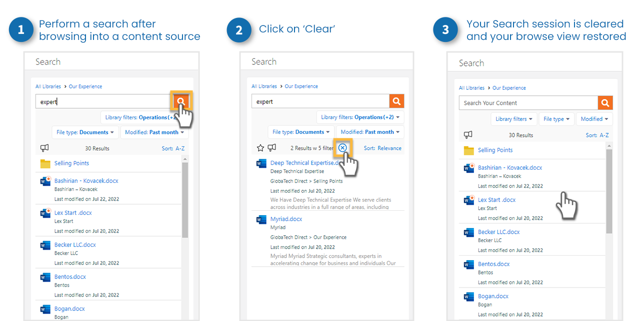Viewport: 644px width, 321px height.
Task: Click Sort: A-Z in panel 3
Action: click(x=597, y=135)
